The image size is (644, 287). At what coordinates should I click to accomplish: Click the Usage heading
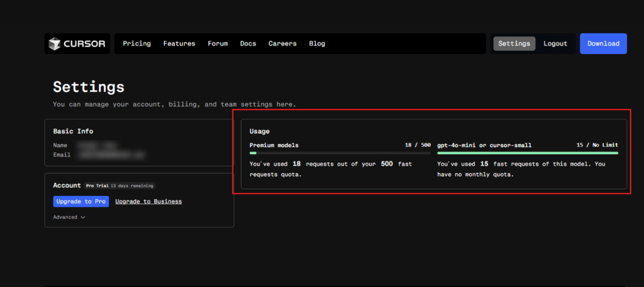(260, 131)
